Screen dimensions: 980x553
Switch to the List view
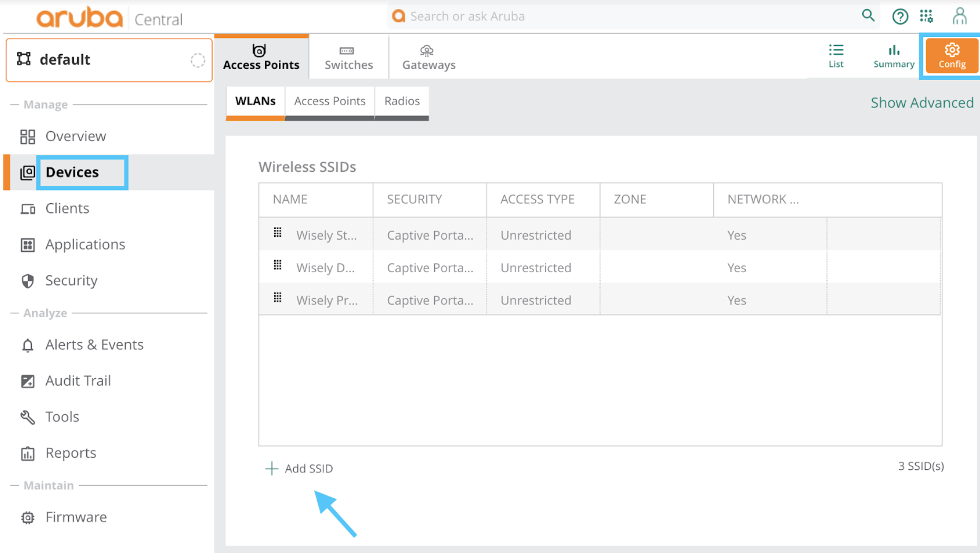point(836,56)
